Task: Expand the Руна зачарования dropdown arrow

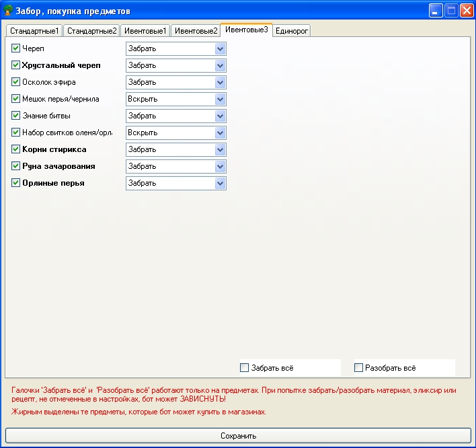Action: tap(220, 166)
